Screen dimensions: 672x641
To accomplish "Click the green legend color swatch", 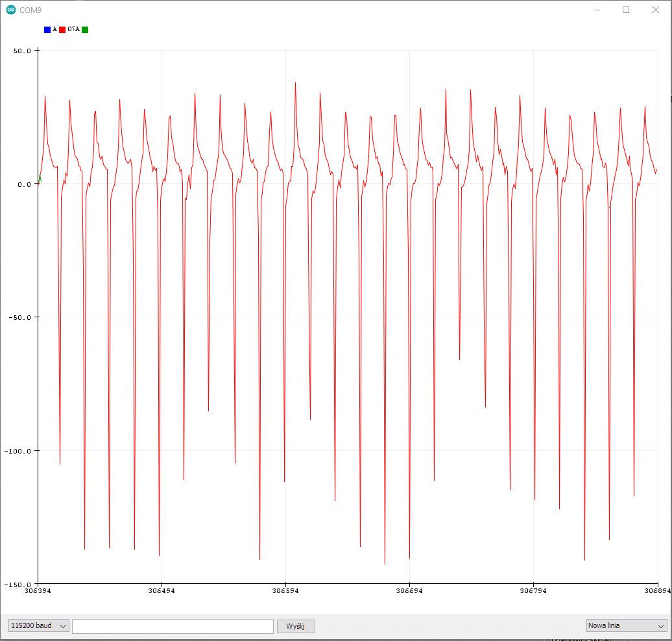I will pos(85,30).
